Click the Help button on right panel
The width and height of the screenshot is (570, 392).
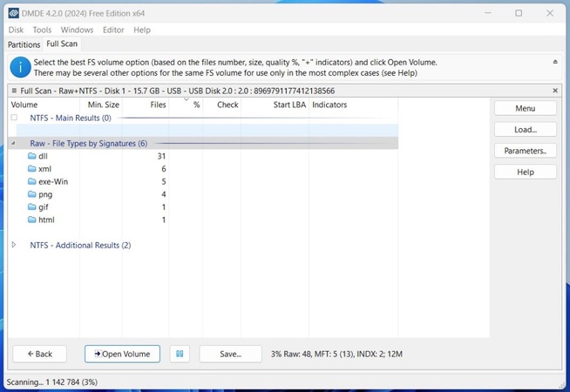click(x=526, y=172)
